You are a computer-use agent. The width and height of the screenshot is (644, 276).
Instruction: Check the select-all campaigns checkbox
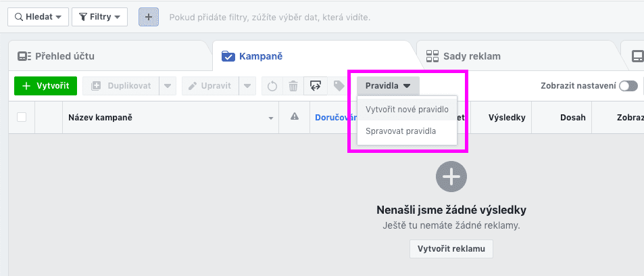click(x=22, y=117)
